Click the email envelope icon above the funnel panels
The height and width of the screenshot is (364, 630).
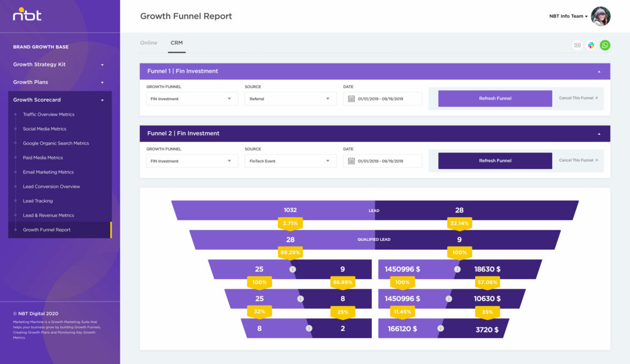pos(577,45)
